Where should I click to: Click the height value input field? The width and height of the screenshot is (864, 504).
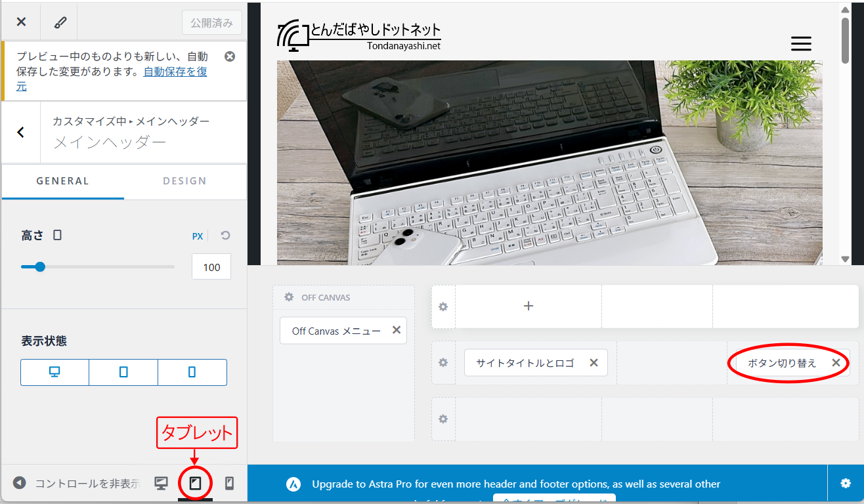[211, 267]
